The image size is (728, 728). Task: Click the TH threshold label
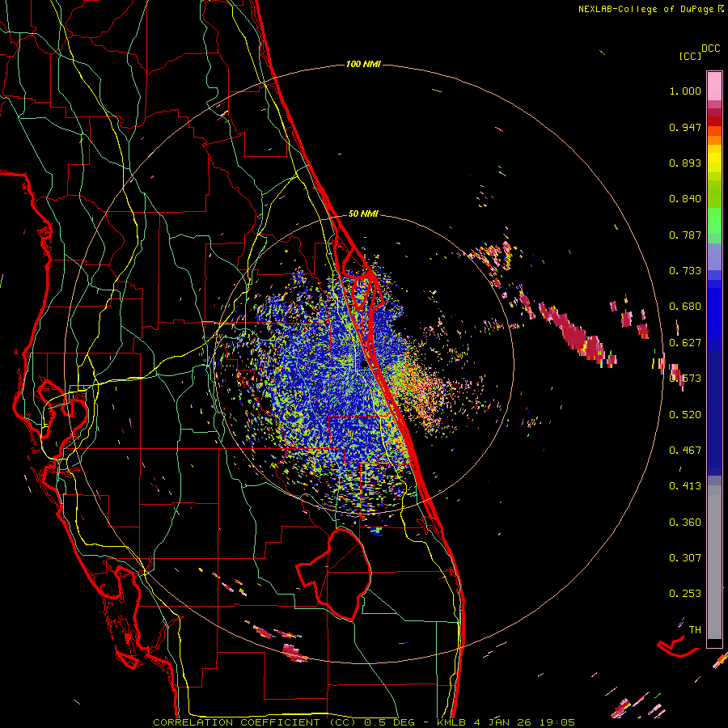click(x=695, y=629)
